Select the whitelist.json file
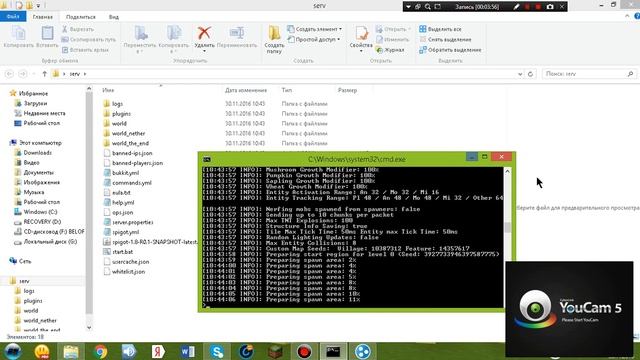The image size is (640, 360). [128, 272]
